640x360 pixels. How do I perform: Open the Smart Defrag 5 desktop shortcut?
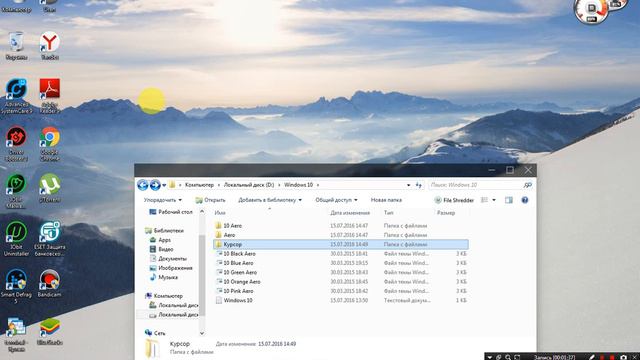(16, 287)
